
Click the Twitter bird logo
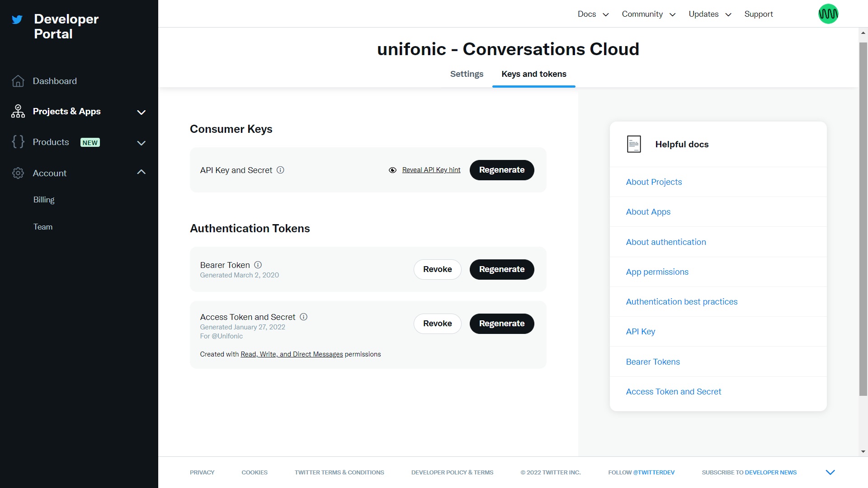coord(17,19)
